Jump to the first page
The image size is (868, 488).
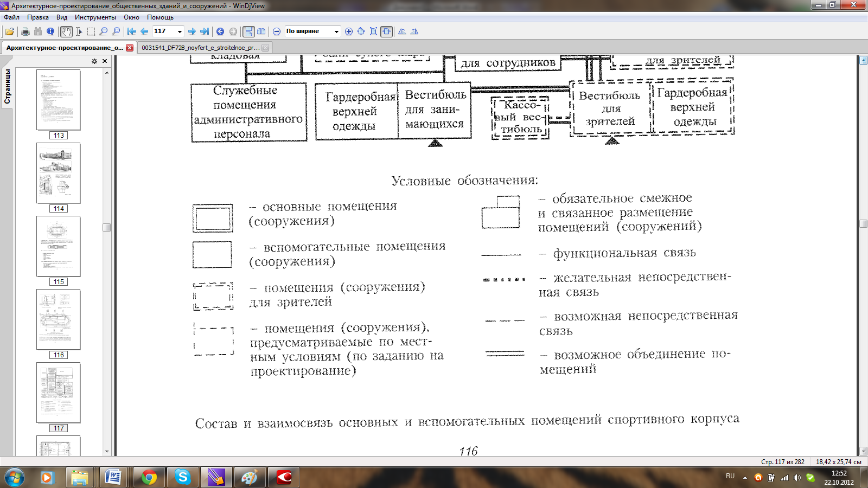(132, 31)
